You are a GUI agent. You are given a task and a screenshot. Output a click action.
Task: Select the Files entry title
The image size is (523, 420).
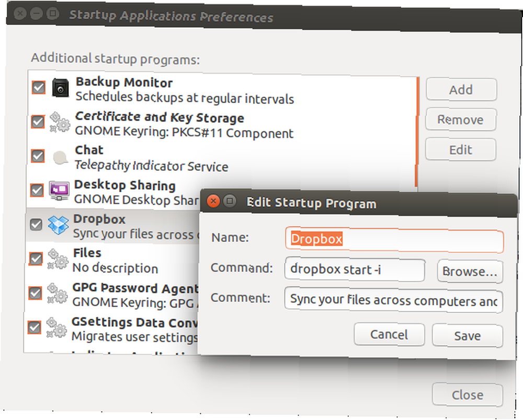(87, 253)
